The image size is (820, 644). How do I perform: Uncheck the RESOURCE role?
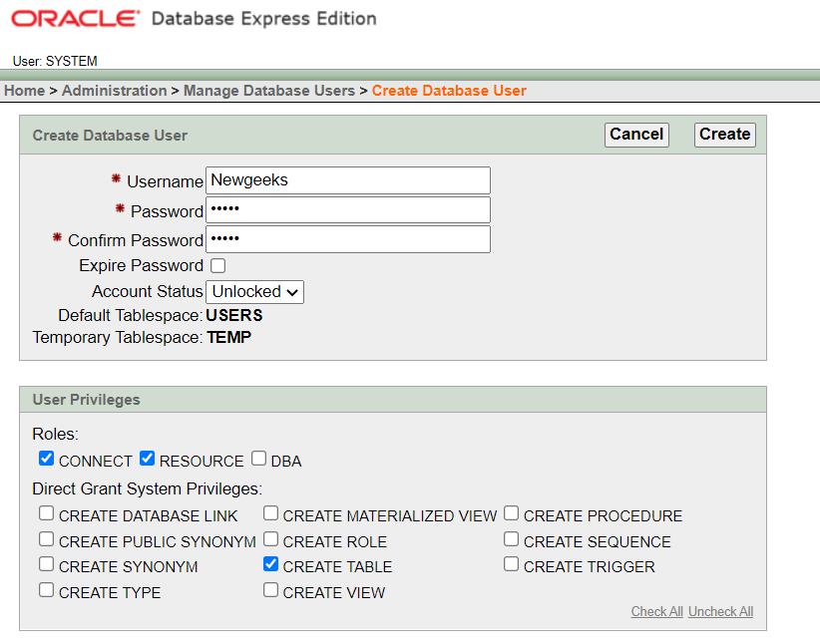pyautogui.click(x=147, y=460)
